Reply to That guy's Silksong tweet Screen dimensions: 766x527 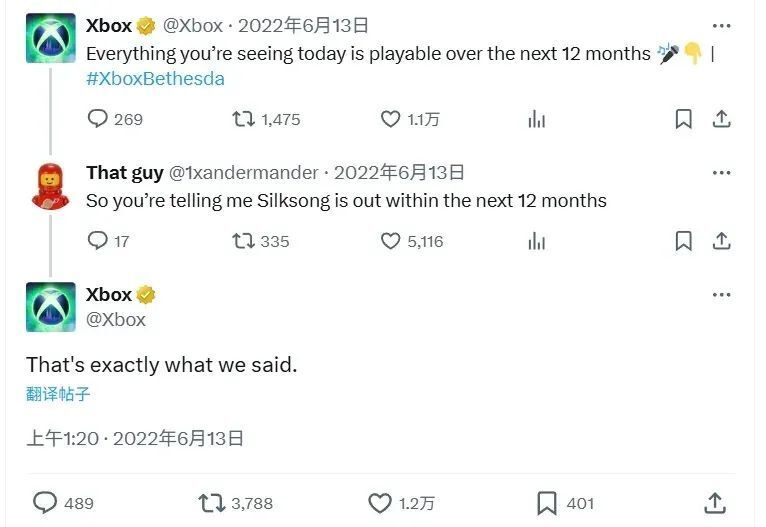click(98, 241)
